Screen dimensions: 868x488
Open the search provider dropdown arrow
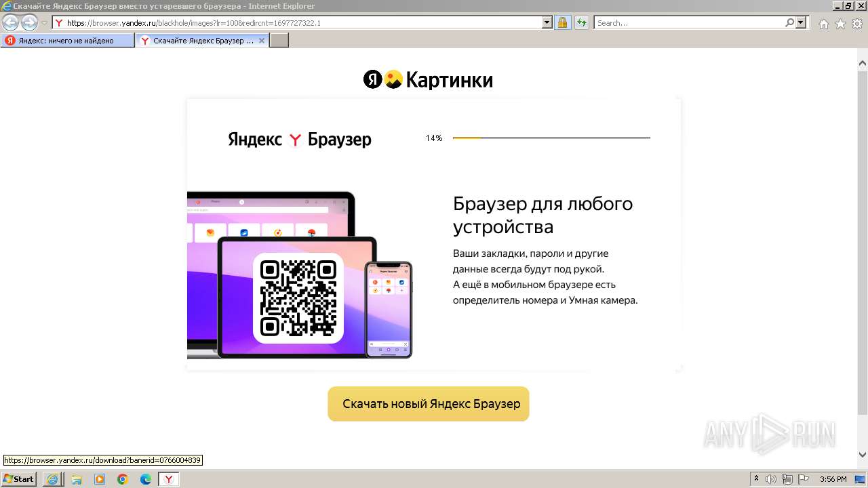(x=801, y=23)
